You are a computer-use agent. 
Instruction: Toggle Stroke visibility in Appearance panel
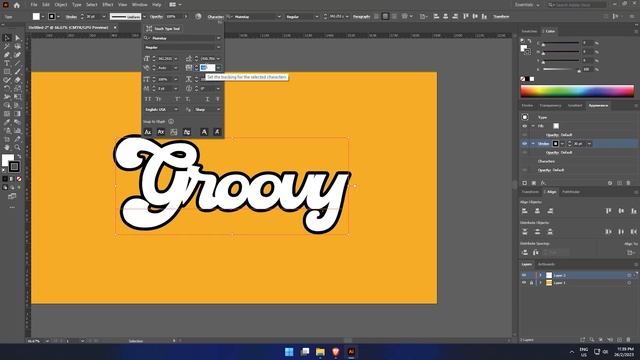524,144
